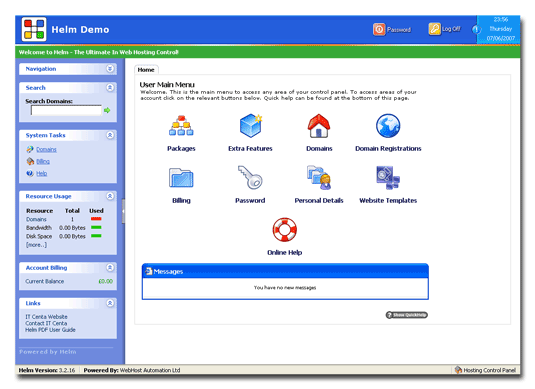Click the Hosting Control Panel text
The width and height of the screenshot is (535, 389).
(x=490, y=370)
